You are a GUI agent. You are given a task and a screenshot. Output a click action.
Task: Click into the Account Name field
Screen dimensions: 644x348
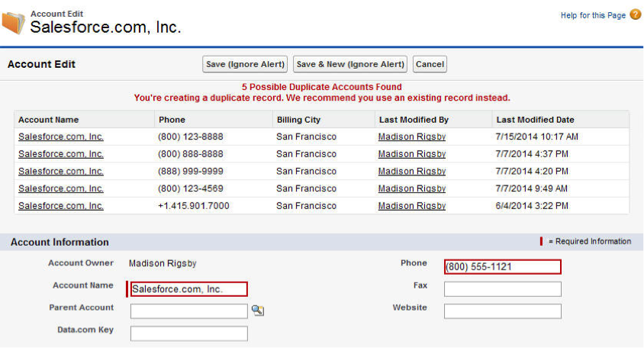(188, 289)
